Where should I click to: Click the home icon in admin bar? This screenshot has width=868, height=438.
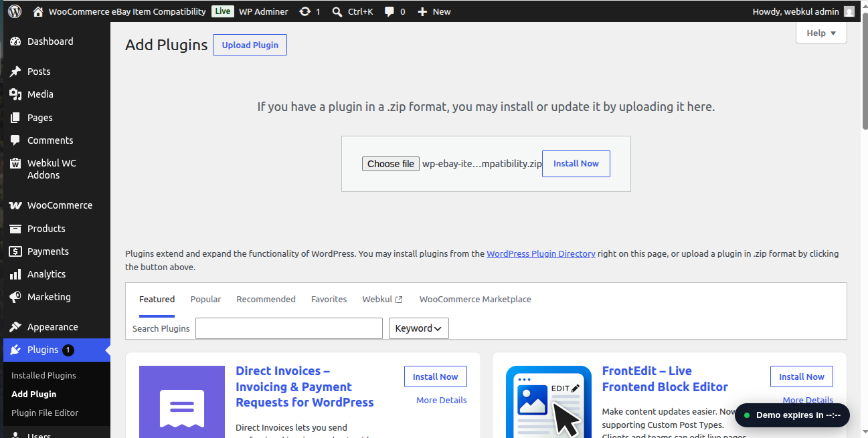(38, 11)
